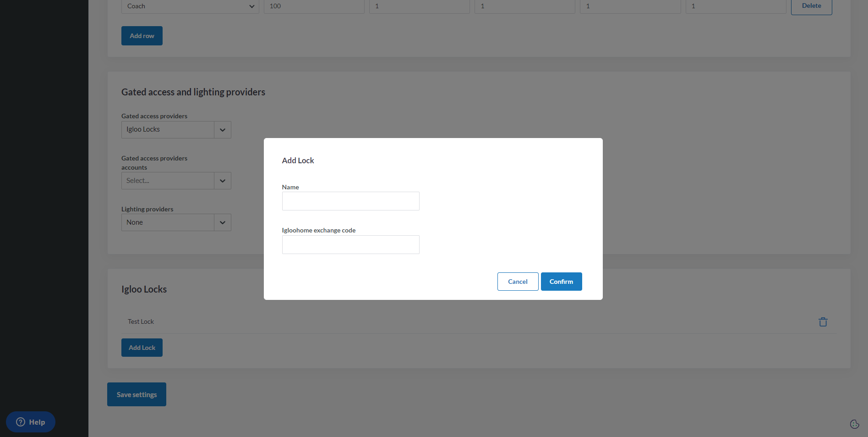Cancel the Add Lock dialog
The width and height of the screenshot is (868, 437).
tap(518, 282)
